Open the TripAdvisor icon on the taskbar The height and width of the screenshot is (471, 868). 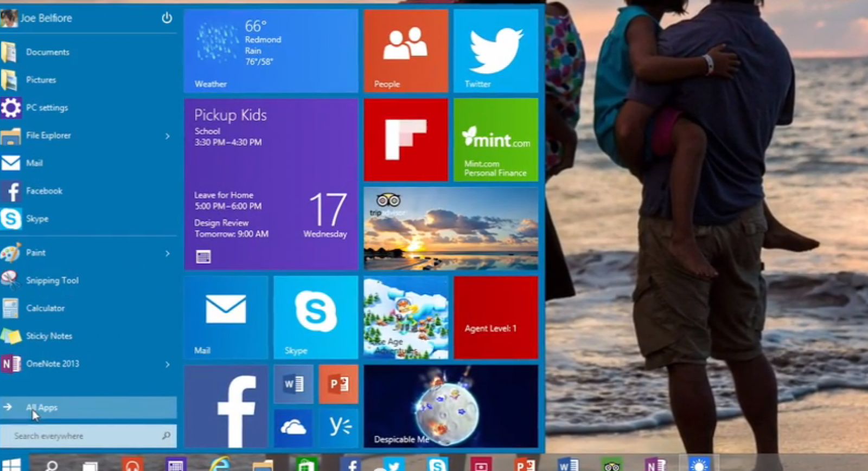tap(611, 466)
